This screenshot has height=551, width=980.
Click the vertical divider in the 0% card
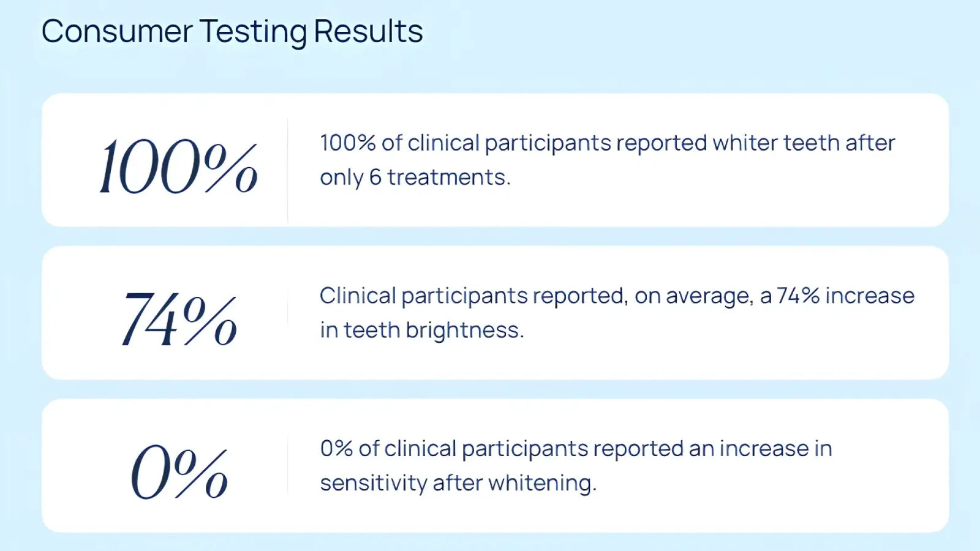[x=288, y=466]
